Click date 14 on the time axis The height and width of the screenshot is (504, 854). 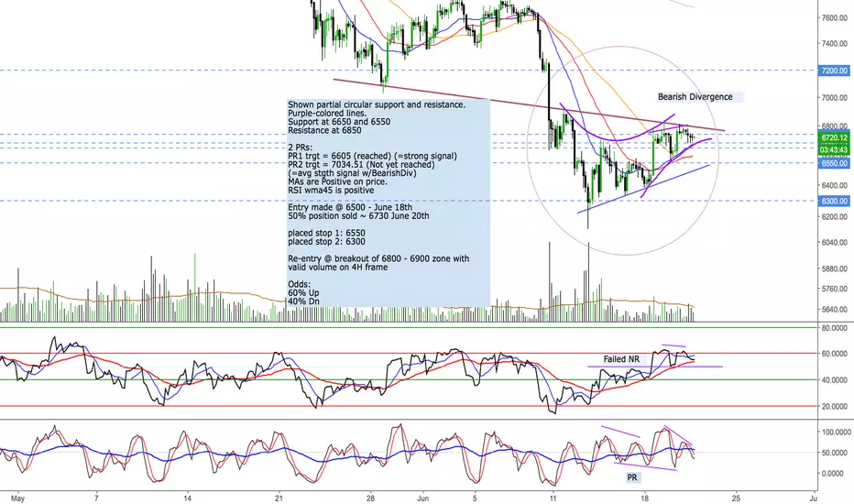(187, 498)
